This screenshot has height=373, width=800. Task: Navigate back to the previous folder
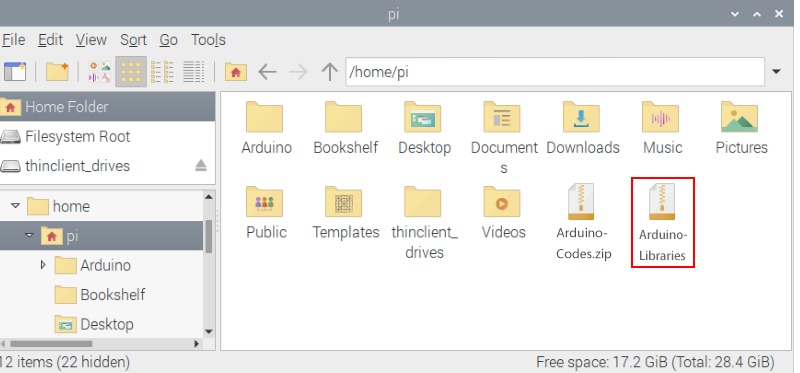pos(267,72)
